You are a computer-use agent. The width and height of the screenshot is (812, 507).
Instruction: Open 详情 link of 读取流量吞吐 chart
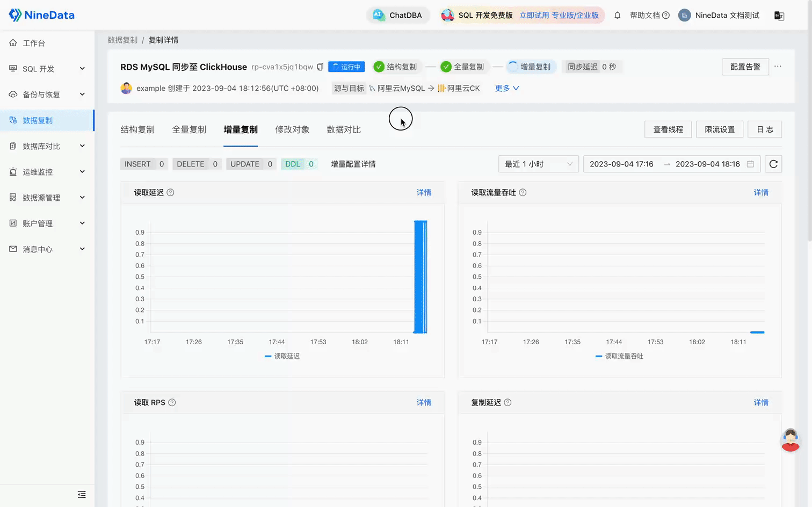tap(761, 192)
